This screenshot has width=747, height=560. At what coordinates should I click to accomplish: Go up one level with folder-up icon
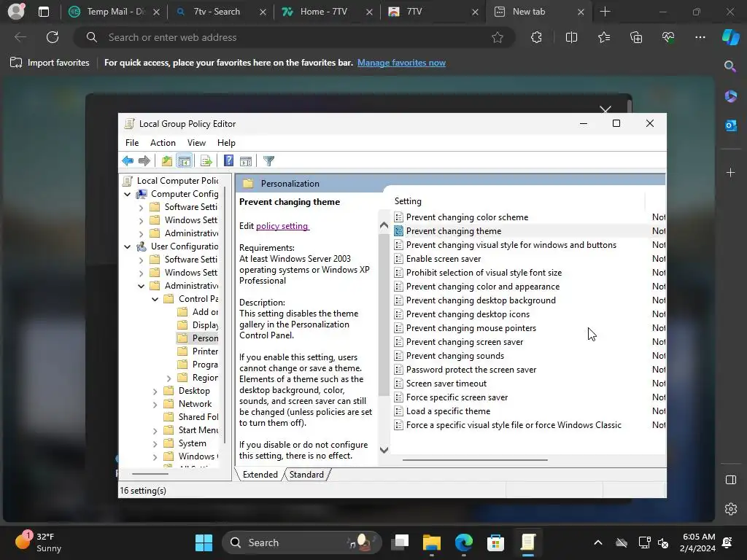click(x=166, y=161)
